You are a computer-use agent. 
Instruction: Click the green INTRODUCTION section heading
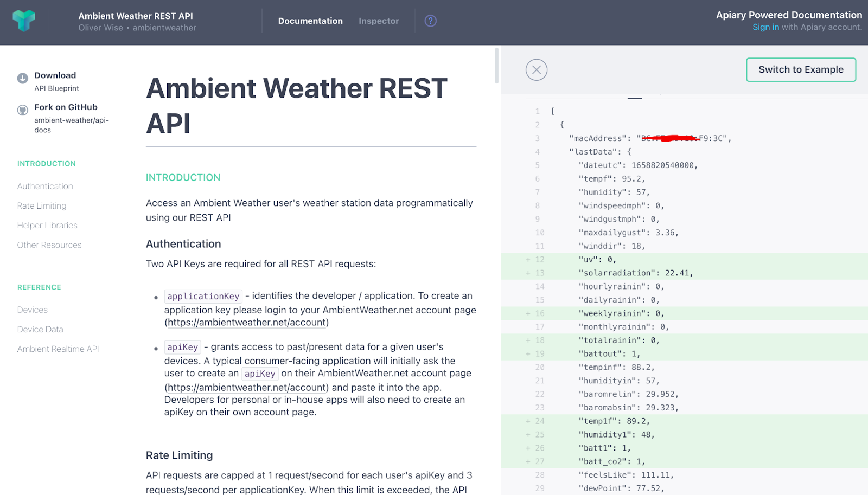(183, 177)
